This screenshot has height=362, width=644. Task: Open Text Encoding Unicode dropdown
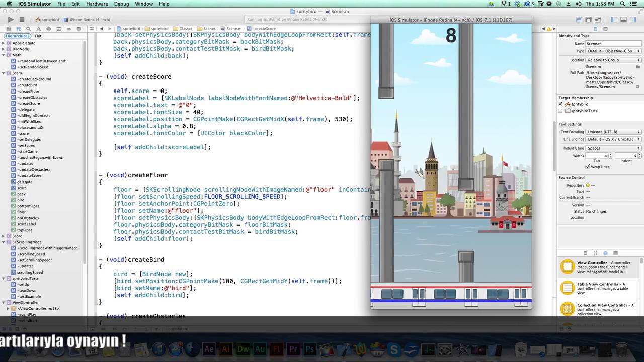coord(613,132)
